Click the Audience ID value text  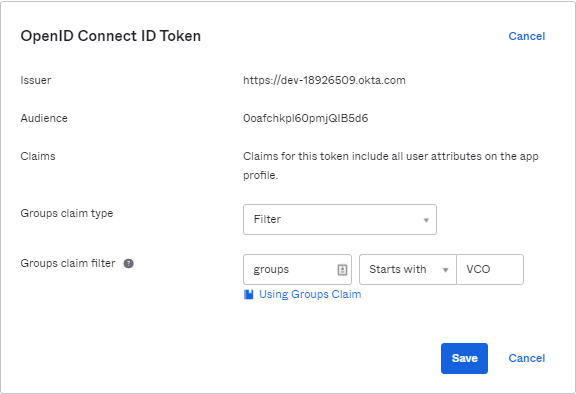pos(306,118)
